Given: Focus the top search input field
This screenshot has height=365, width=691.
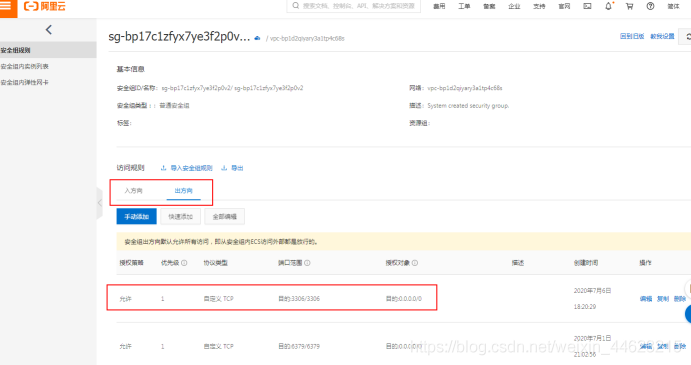Looking at the screenshot, I should click(353, 6).
